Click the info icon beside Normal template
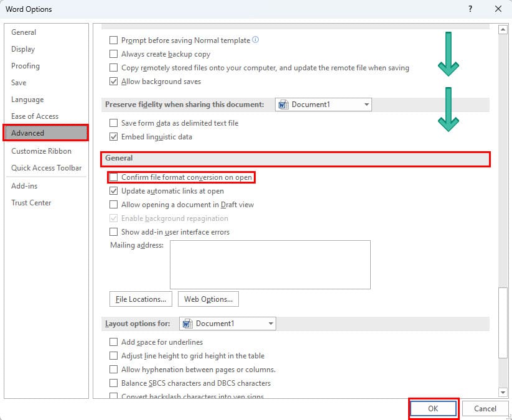 (x=256, y=40)
